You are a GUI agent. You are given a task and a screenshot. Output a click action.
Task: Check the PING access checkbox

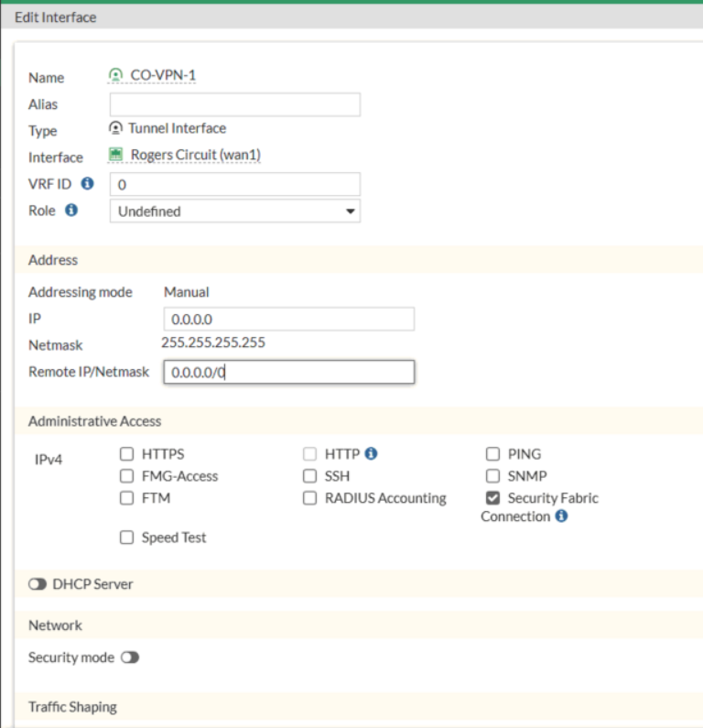[x=493, y=453]
